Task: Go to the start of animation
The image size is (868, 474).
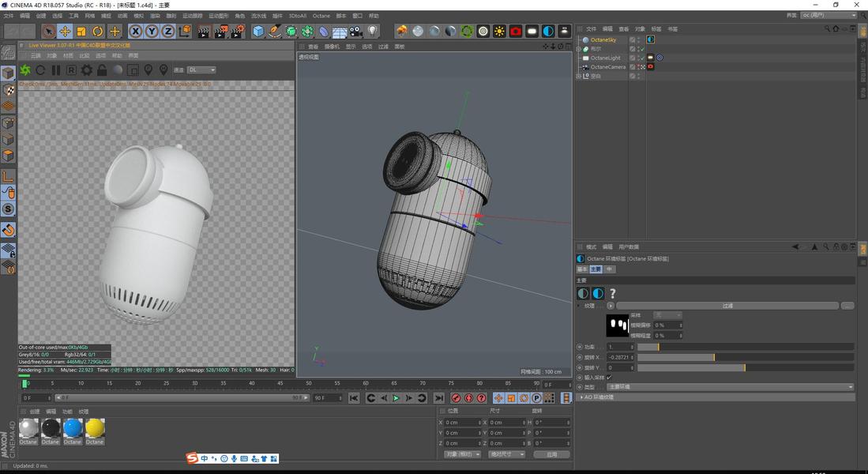Action: tap(354, 398)
